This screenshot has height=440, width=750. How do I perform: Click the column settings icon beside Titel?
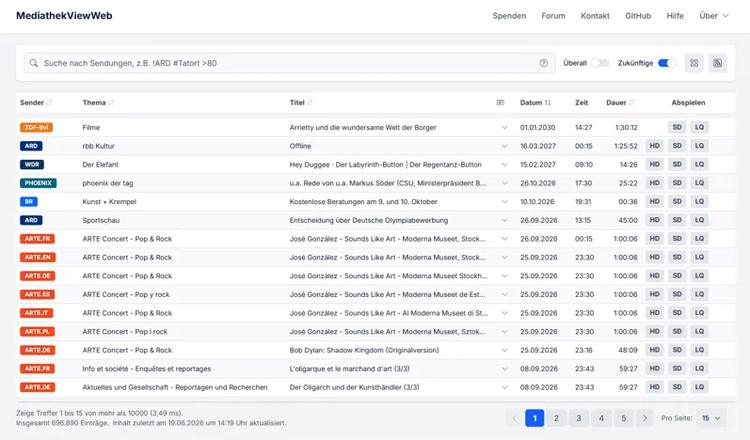[500, 103]
